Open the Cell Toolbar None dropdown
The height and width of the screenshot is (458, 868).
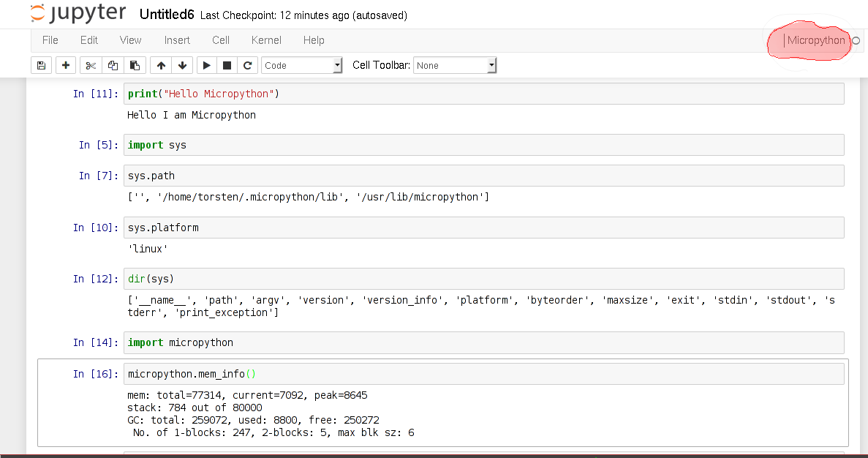click(455, 65)
